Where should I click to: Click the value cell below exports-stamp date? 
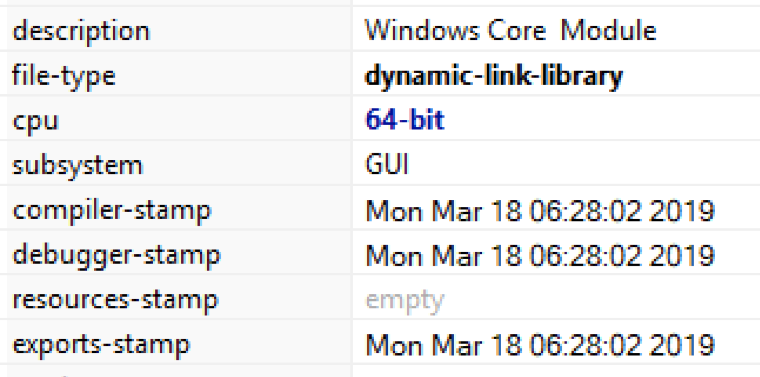(556, 371)
